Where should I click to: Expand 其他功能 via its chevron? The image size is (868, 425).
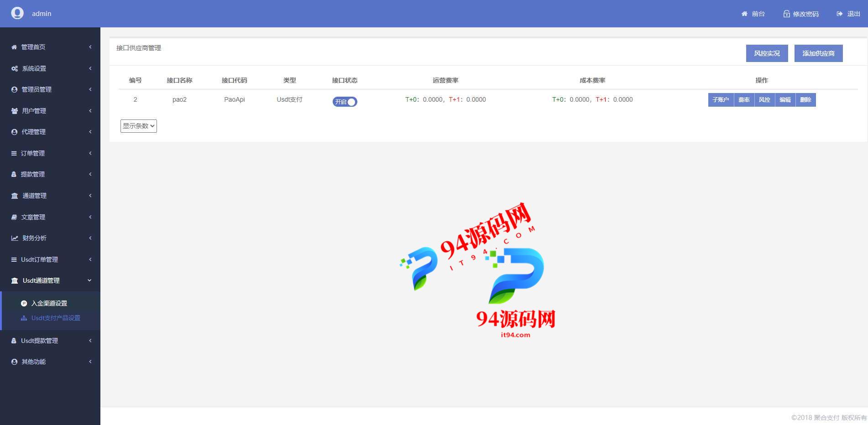[x=90, y=362]
